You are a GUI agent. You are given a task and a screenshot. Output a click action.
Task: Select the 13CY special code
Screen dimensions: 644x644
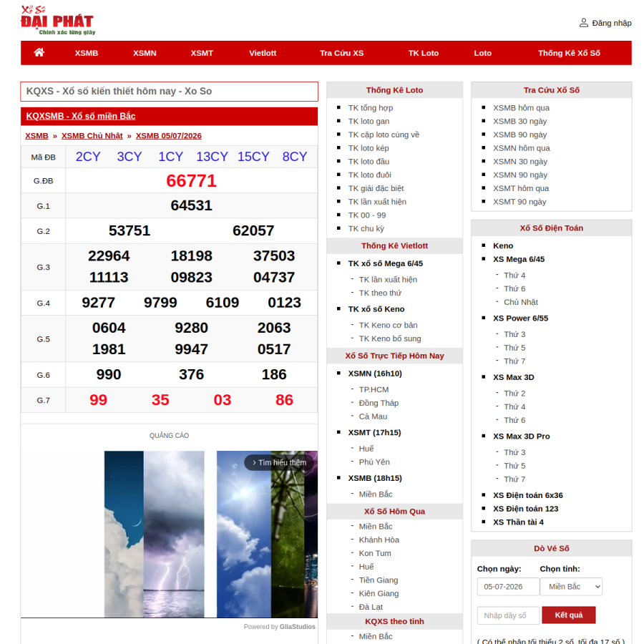(x=212, y=157)
